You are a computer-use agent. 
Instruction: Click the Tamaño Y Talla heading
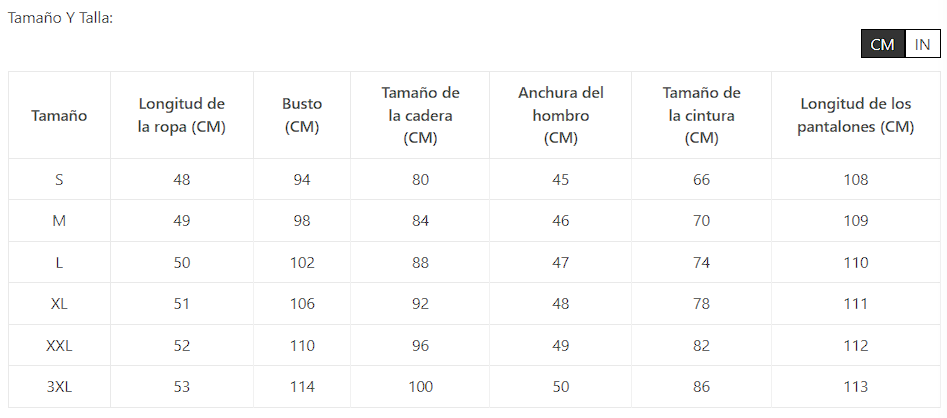[60, 17]
